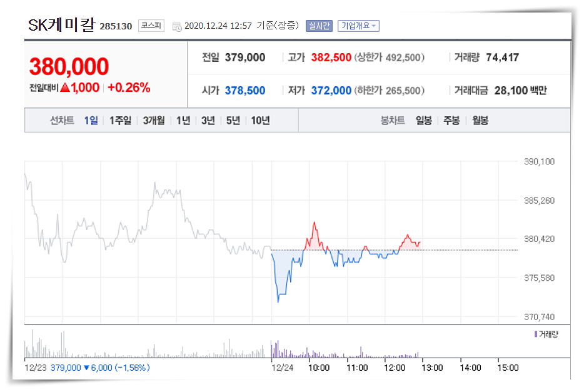Click the 코스피 market badge
This screenshot has height=392, width=584.
tap(151, 25)
